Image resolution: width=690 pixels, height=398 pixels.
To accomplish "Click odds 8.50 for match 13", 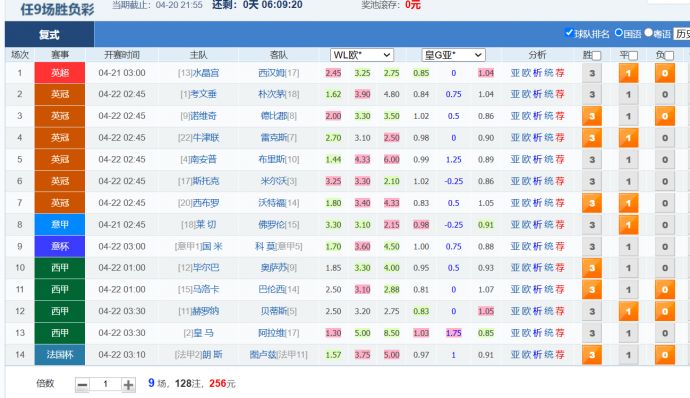I will 392,333.
